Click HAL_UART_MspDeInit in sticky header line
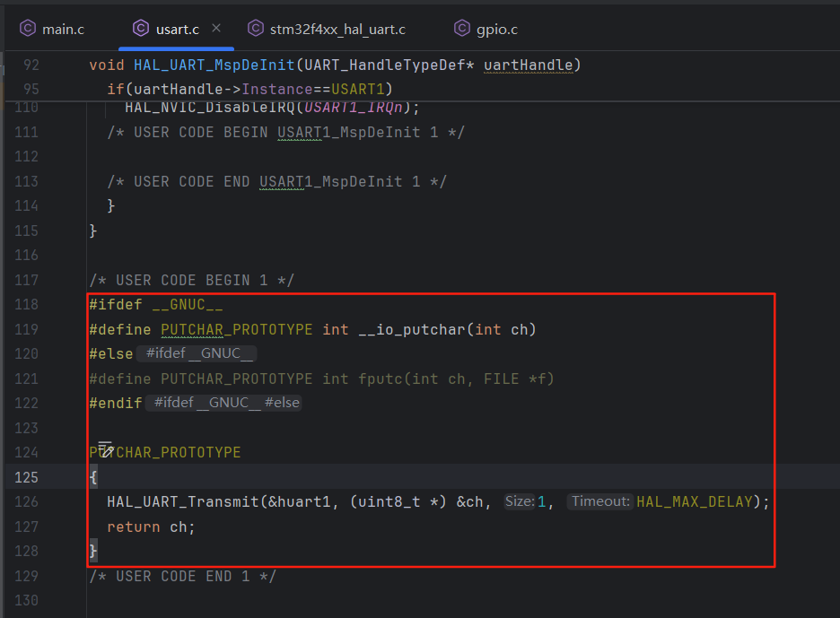840x618 pixels. coord(214,65)
